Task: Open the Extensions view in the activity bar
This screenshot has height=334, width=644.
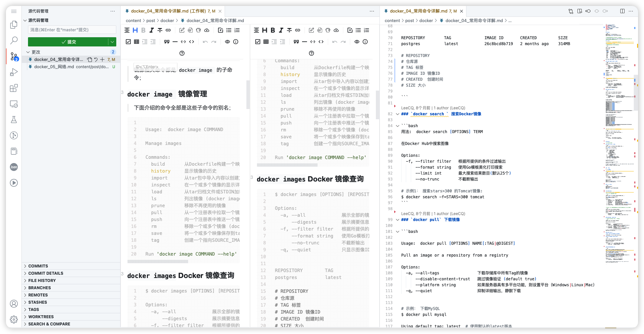Action: coord(14,88)
